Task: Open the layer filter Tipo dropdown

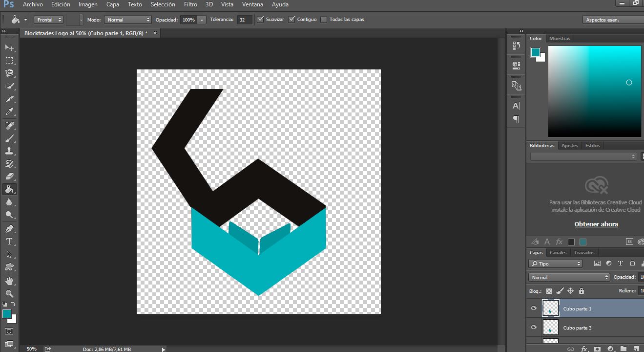Action: (556, 264)
